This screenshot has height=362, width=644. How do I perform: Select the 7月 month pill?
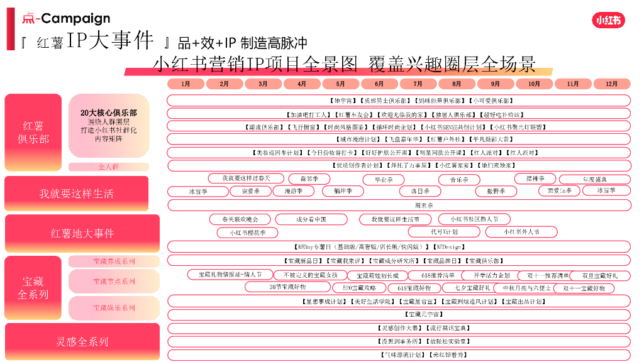tap(418, 84)
